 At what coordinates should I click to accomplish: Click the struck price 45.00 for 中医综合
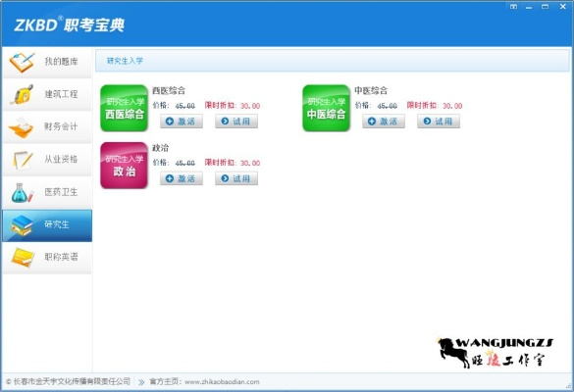pyautogui.click(x=387, y=106)
